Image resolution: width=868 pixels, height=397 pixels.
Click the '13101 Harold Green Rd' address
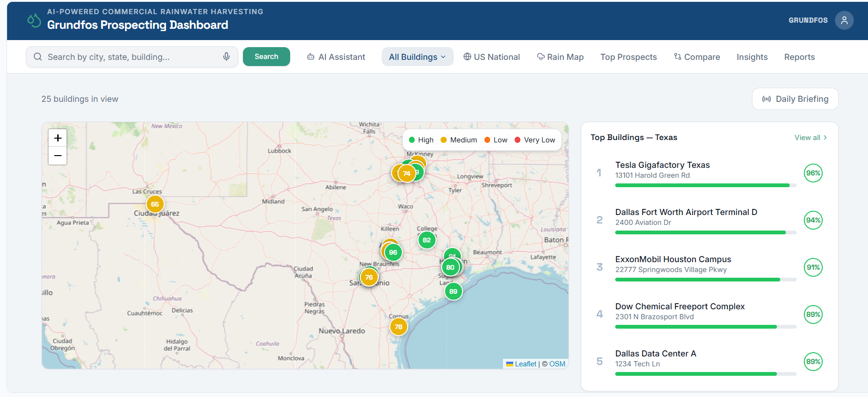[652, 175]
